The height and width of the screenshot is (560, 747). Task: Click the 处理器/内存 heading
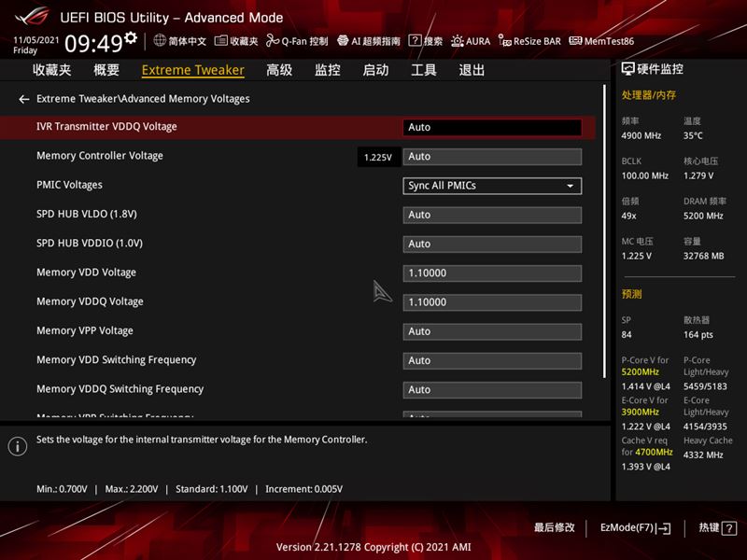(648, 95)
